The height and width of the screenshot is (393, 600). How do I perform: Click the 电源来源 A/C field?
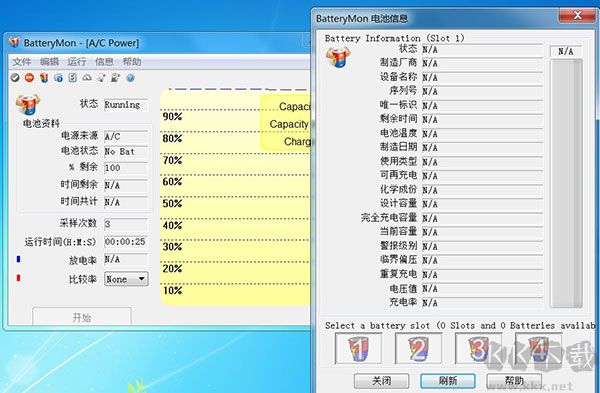(126, 136)
